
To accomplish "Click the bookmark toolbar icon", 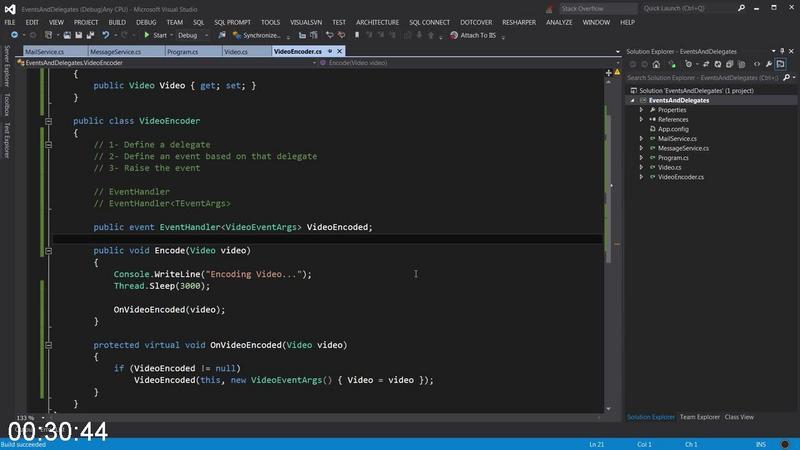I will point(357,35).
